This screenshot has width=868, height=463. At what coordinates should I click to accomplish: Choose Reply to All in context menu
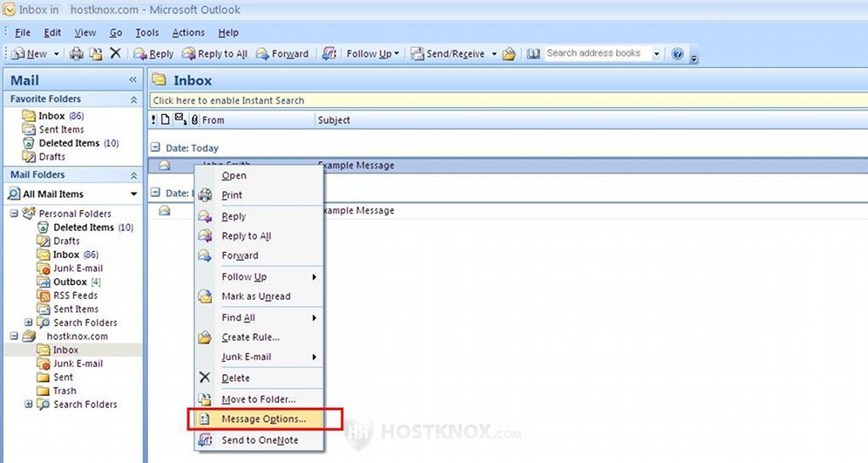(259, 236)
